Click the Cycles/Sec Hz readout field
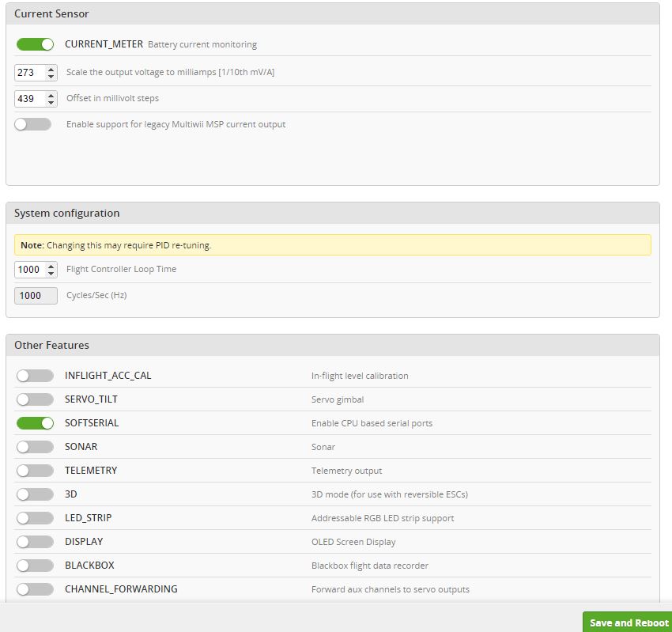 (36, 296)
